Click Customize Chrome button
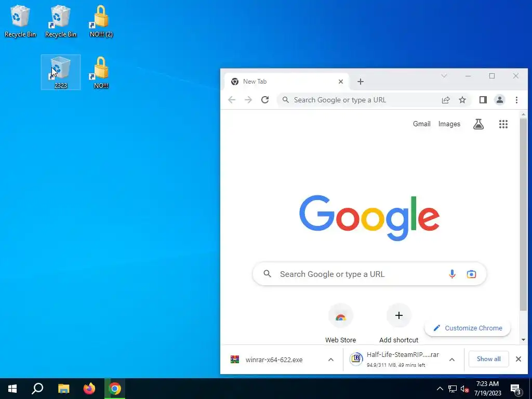 (x=468, y=328)
